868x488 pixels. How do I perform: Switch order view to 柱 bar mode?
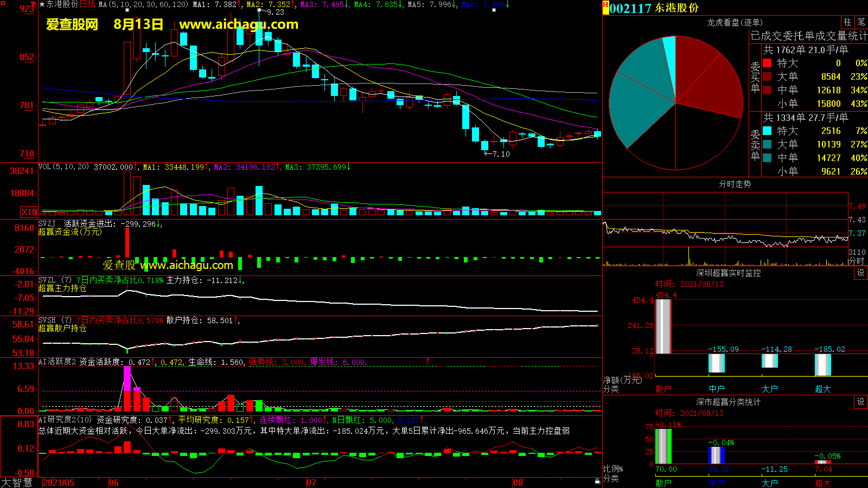(x=847, y=22)
